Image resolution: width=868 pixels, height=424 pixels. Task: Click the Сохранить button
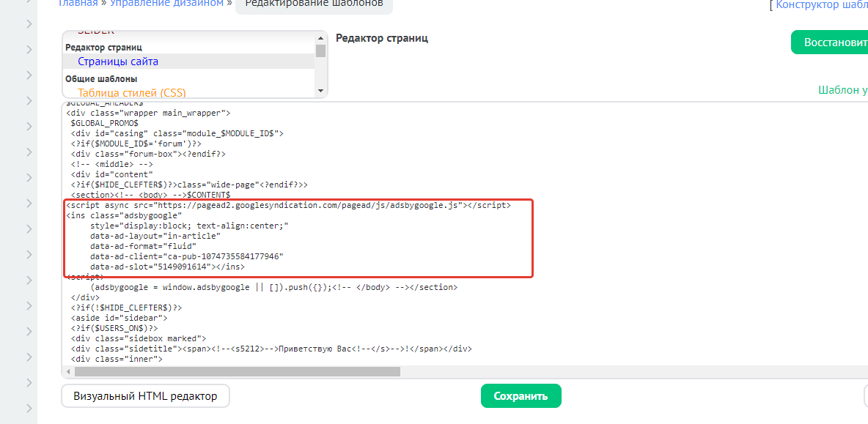(521, 396)
